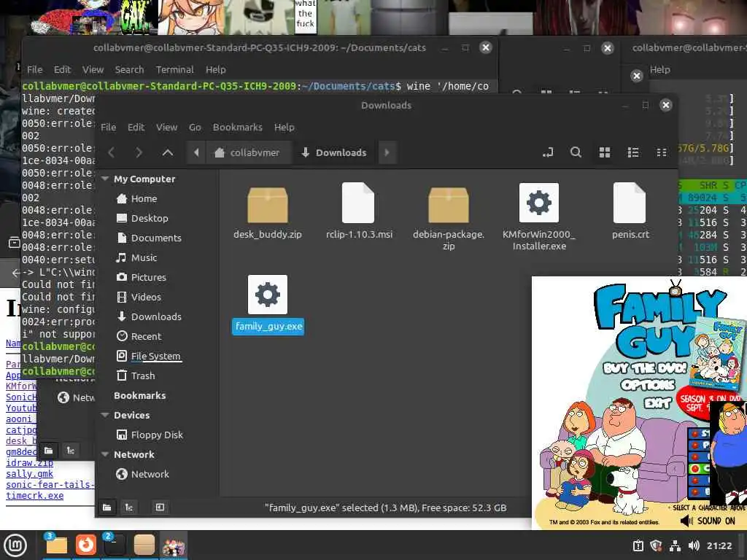Open the volume control in system tray

click(x=694, y=545)
